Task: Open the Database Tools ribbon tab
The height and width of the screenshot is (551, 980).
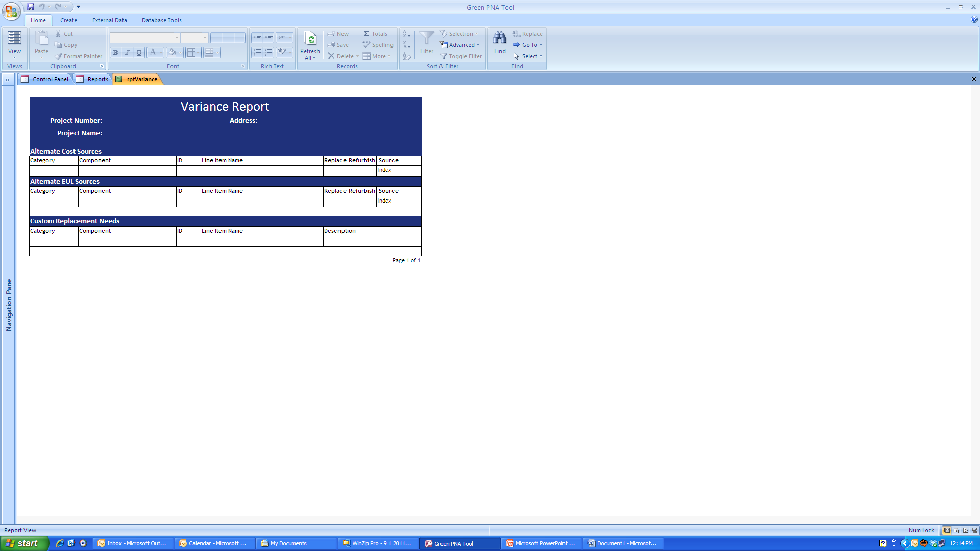Action: pyautogui.click(x=161, y=20)
